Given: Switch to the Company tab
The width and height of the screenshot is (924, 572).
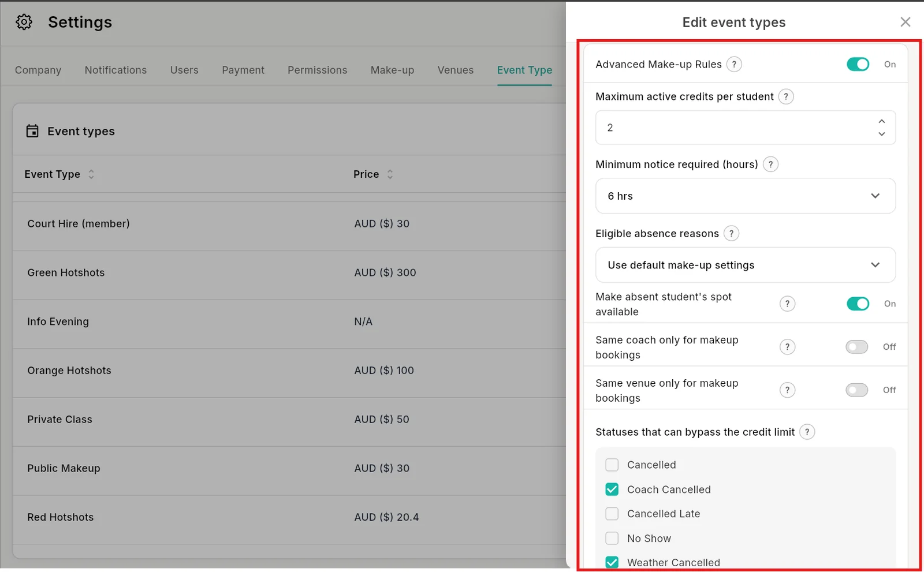Looking at the screenshot, I should tap(38, 70).
